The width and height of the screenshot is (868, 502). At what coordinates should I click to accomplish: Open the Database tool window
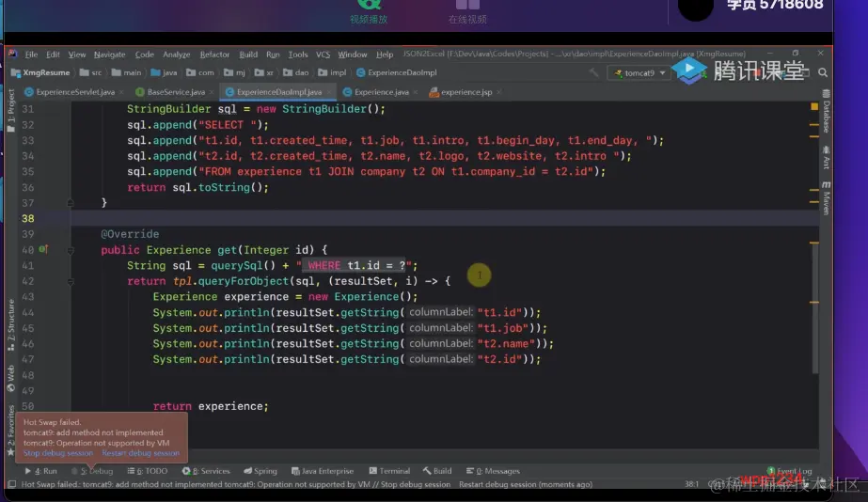tap(826, 111)
